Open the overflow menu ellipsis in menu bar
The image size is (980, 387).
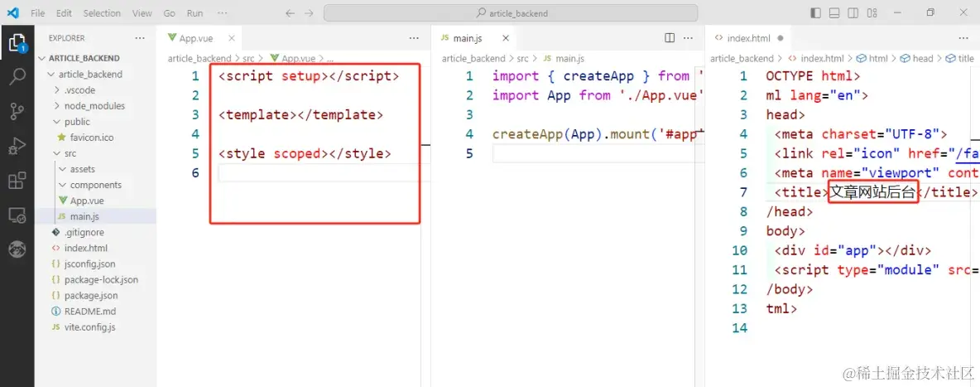(223, 13)
